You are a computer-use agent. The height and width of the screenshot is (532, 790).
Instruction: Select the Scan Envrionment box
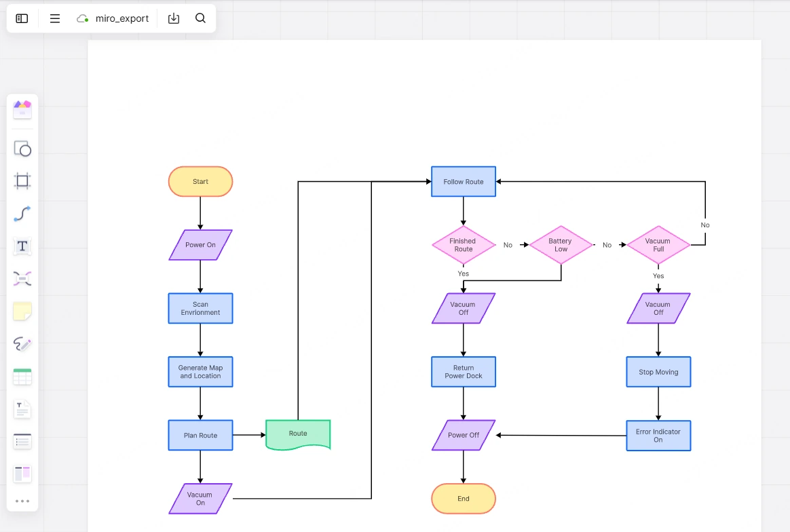point(200,308)
